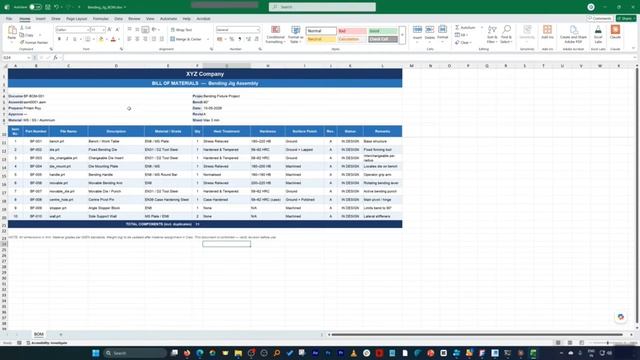Click the Clear button in Editing group
Image resolution: width=640 pixels, height=360 pixels.
point(463,42)
